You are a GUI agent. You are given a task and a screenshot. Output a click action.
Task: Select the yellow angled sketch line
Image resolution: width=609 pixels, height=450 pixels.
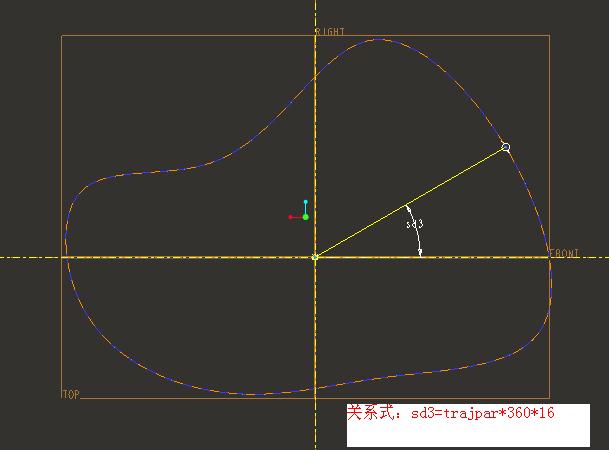(x=410, y=202)
